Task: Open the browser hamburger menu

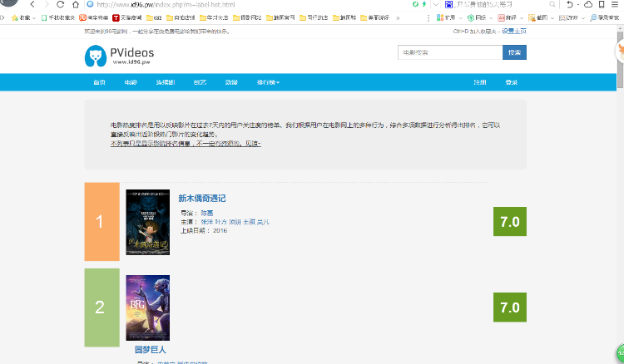Action: pyautogui.click(x=615, y=4)
